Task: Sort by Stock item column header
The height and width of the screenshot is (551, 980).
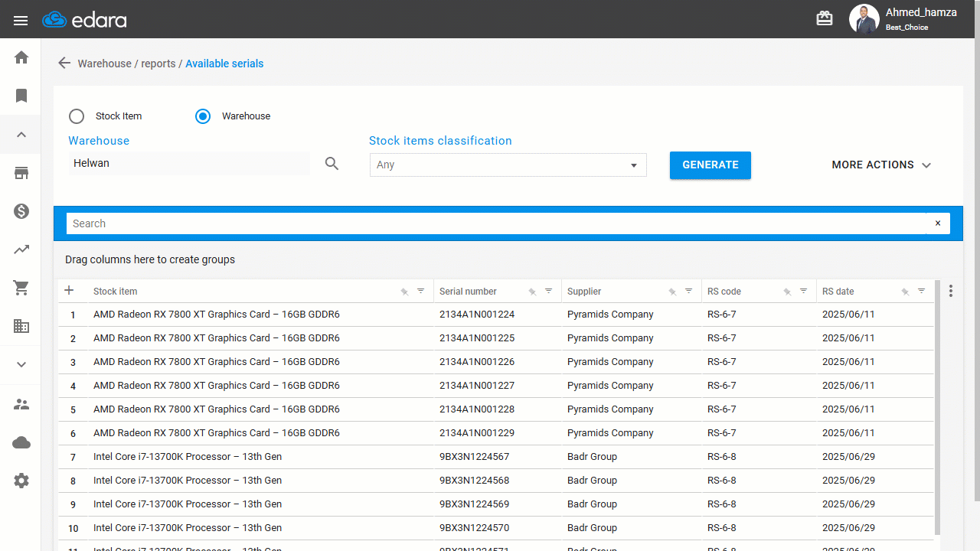Action: click(x=116, y=292)
